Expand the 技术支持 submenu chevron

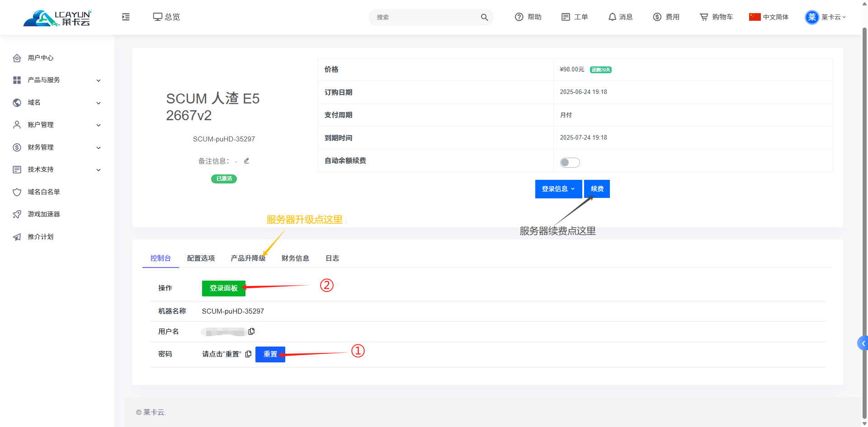pos(99,170)
